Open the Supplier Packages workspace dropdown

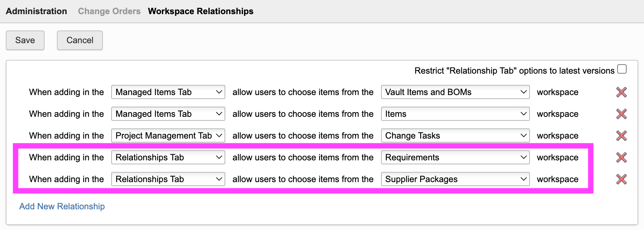click(455, 179)
